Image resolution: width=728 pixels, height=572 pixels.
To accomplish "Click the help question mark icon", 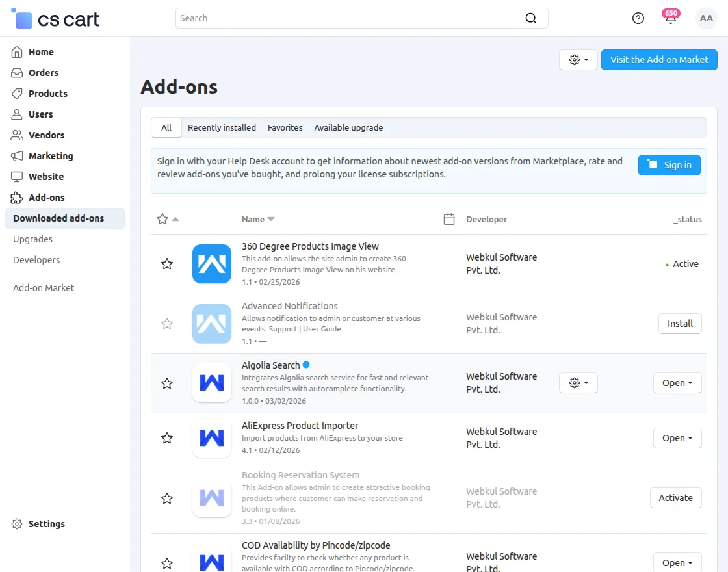I will (638, 18).
